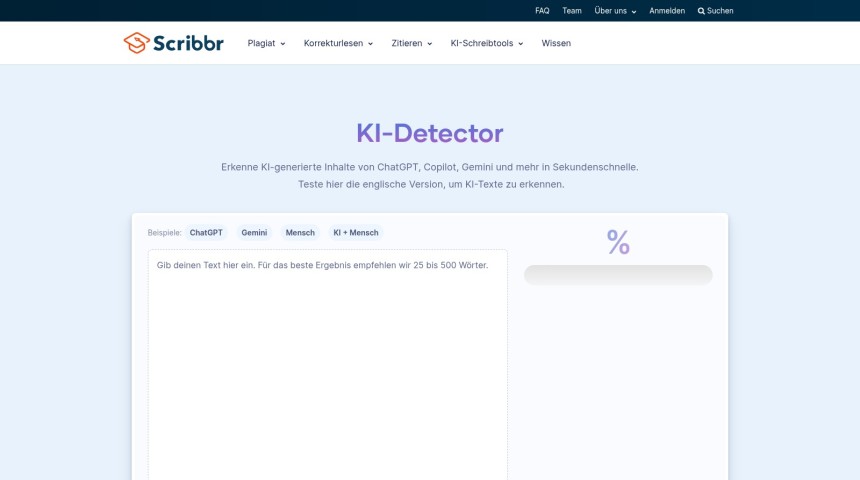Load the ChatGPT example text
Image resolution: width=860 pixels, height=480 pixels.
[206, 233]
